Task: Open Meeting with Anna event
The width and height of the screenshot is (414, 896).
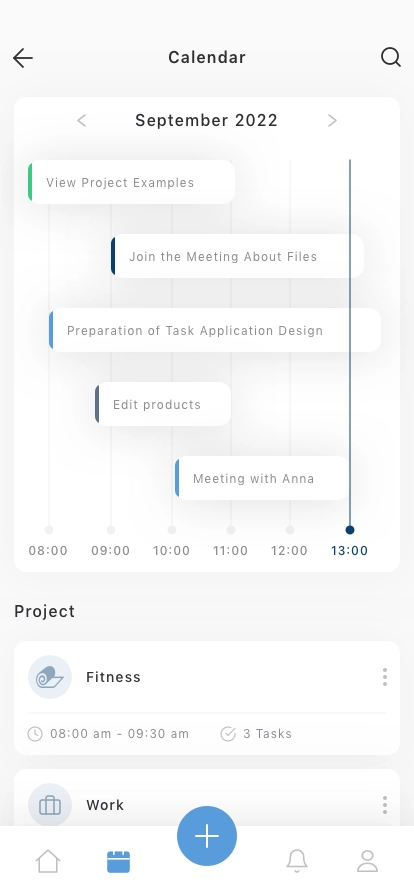Action: click(262, 478)
